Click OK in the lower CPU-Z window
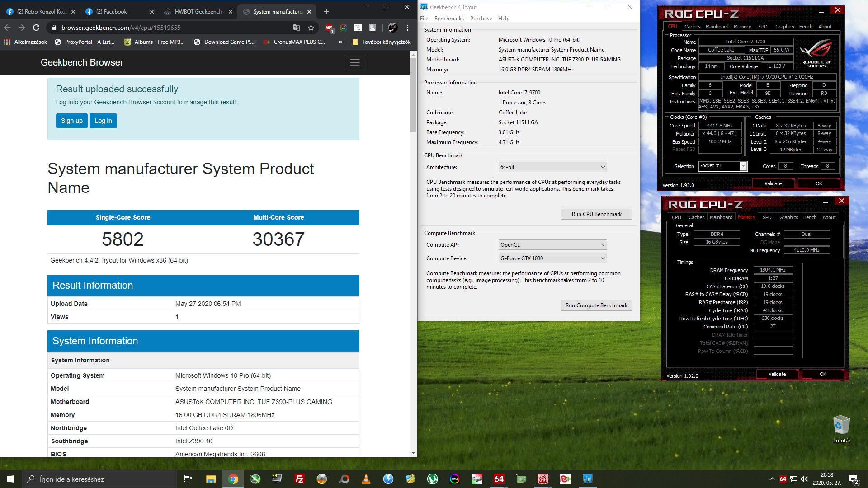 pyautogui.click(x=823, y=374)
